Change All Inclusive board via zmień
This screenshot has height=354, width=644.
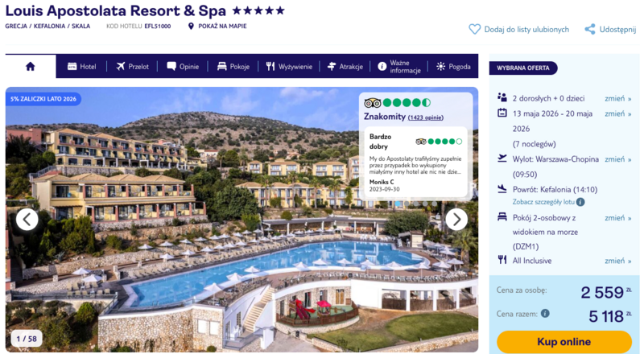617,261
